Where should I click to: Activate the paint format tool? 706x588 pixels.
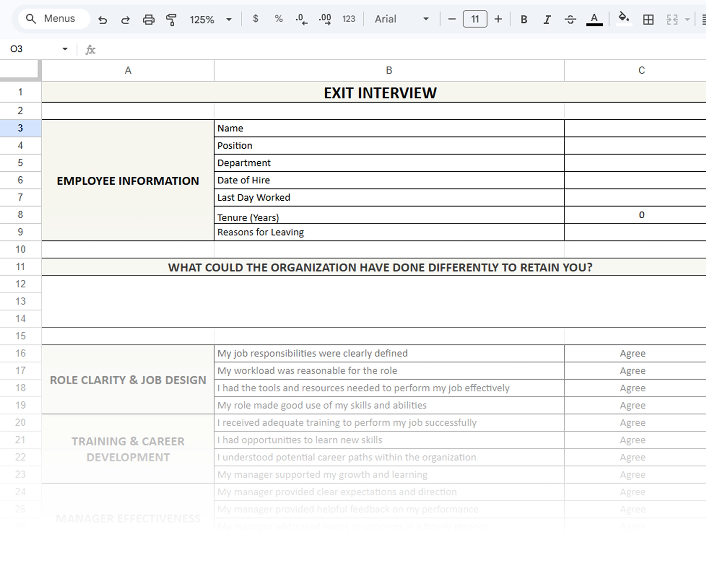coord(171,19)
